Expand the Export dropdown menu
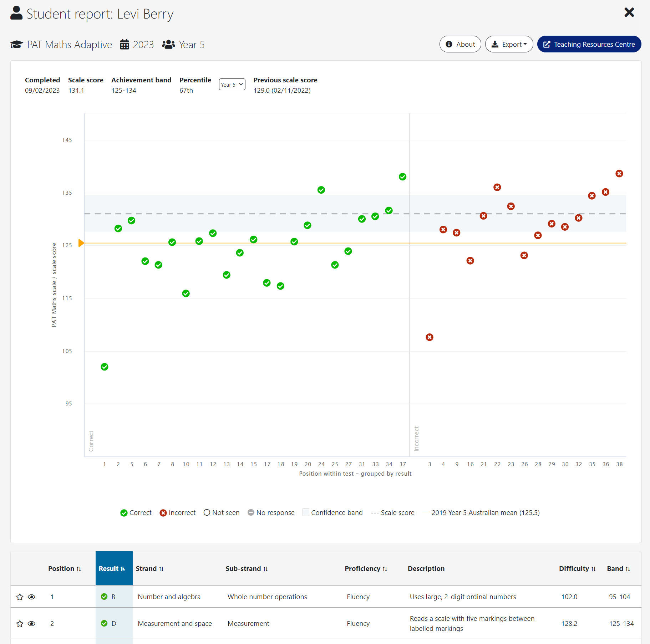This screenshot has height=644, width=650. point(509,44)
